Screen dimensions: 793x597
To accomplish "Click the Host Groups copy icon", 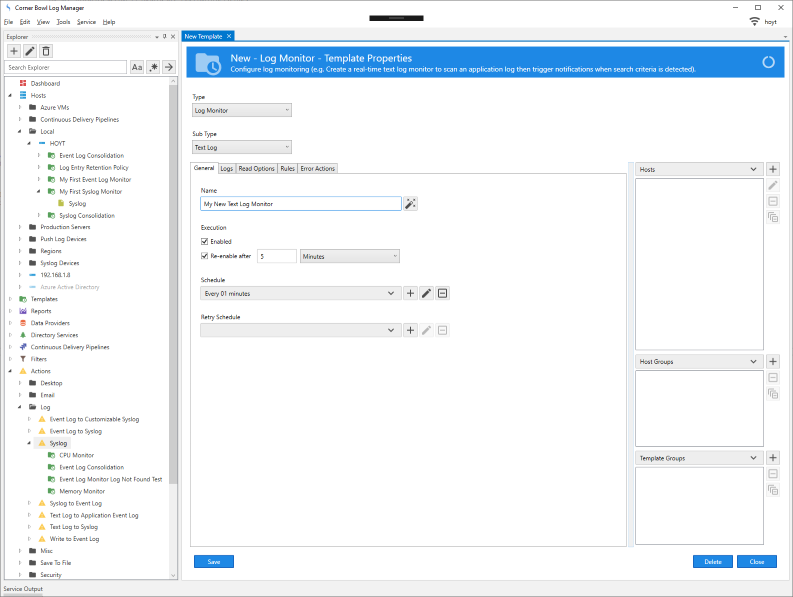I will 773,394.
